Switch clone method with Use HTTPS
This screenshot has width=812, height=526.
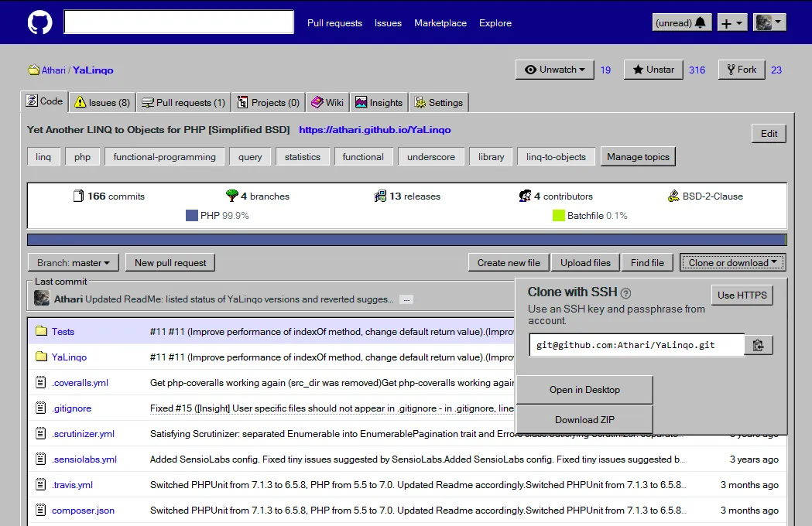[x=742, y=295]
